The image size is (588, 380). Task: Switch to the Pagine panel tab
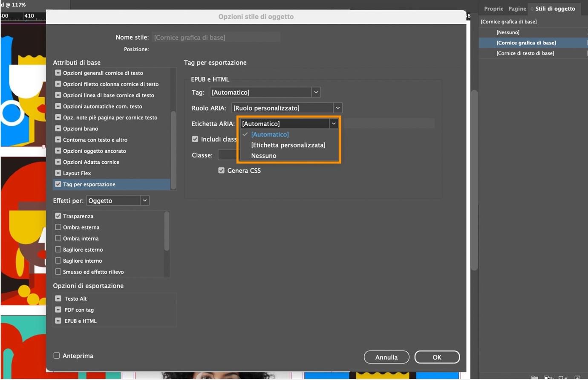click(517, 9)
